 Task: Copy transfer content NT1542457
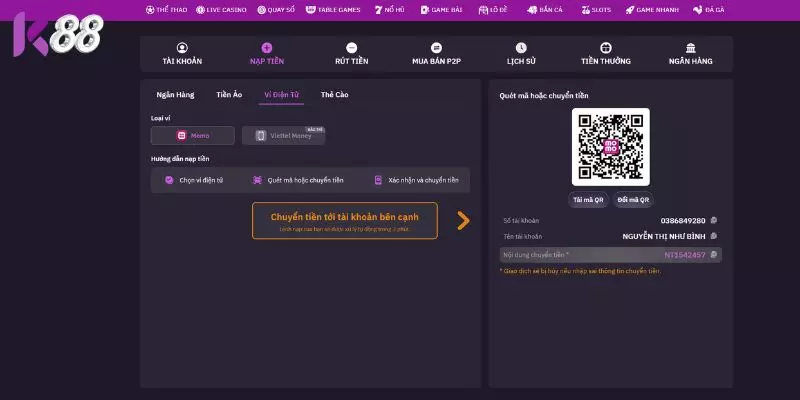(714, 255)
